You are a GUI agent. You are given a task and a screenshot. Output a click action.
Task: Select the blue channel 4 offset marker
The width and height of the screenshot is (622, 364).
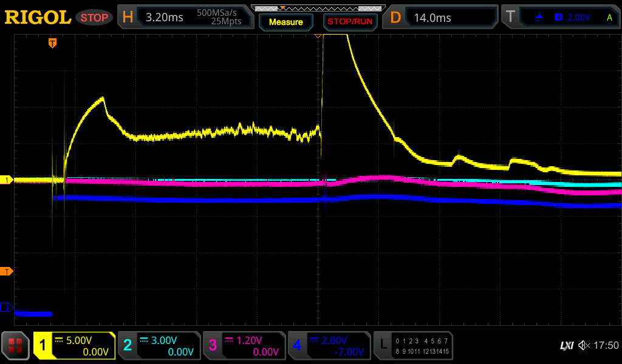[7, 308]
